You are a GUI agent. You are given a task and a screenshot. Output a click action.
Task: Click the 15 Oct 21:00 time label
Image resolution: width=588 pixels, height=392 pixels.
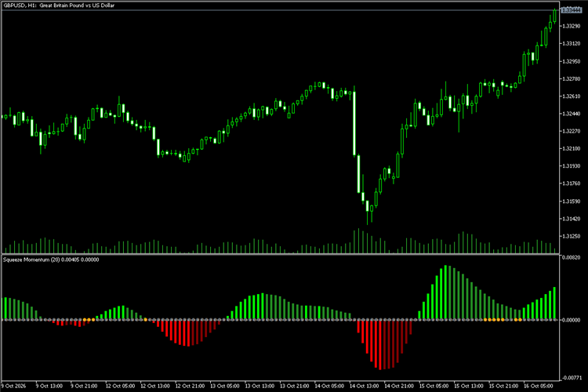pos(503,386)
